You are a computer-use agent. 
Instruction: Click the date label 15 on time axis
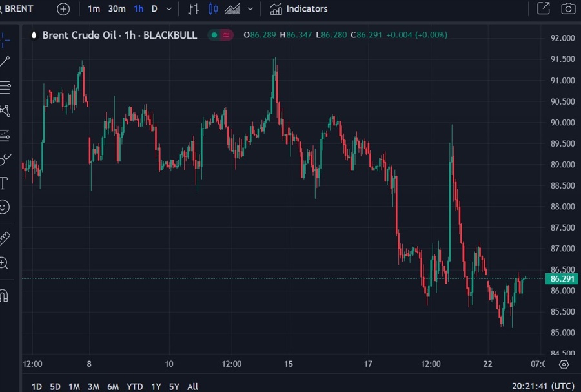tap(289, 364)
